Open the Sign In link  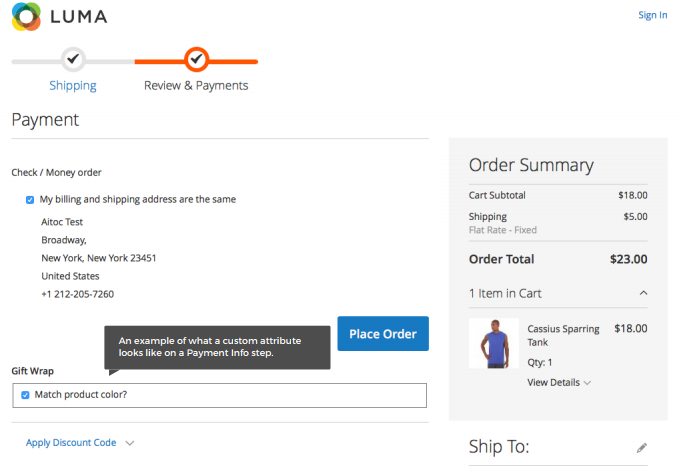tap(653, 15)
